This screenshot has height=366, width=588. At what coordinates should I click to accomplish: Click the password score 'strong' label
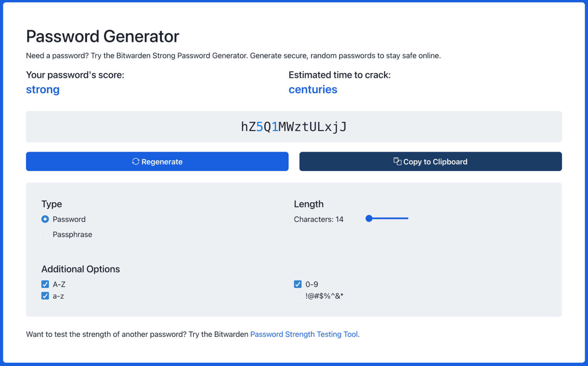[x=42, y=90]
